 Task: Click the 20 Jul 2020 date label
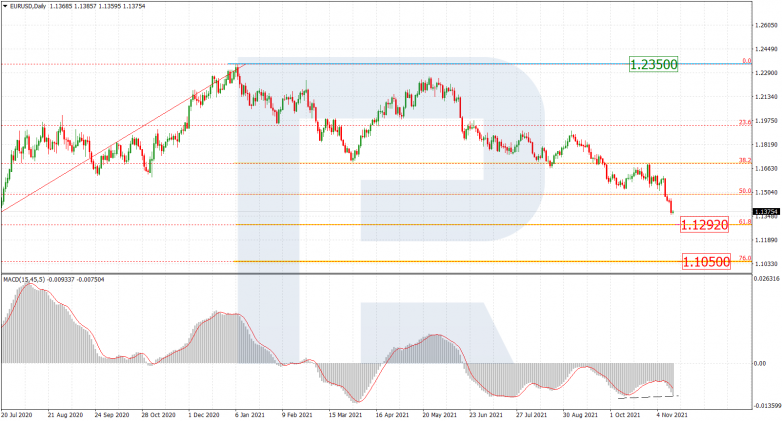(16, 415)
